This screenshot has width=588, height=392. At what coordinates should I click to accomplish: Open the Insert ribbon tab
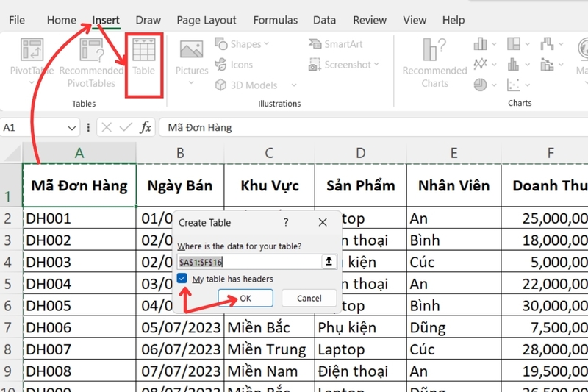106,20
